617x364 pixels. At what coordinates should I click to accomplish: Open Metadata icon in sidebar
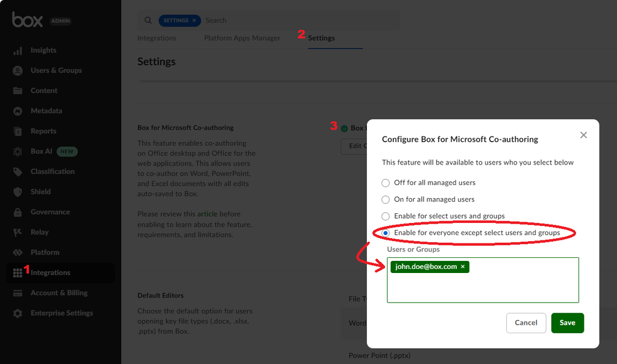pos(18,111)
